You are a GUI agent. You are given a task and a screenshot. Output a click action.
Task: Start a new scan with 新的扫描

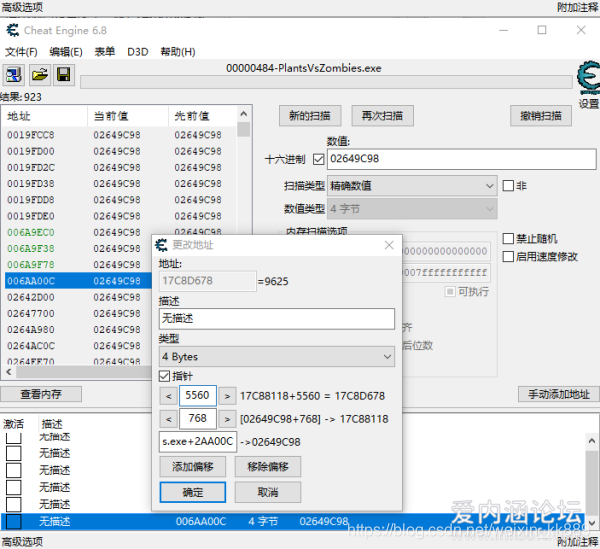click(x=310, y=116)
